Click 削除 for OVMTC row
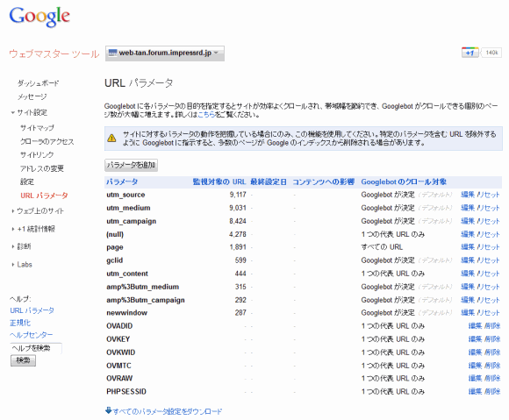The height and width of the screenshot is (420, 509). 492,366
